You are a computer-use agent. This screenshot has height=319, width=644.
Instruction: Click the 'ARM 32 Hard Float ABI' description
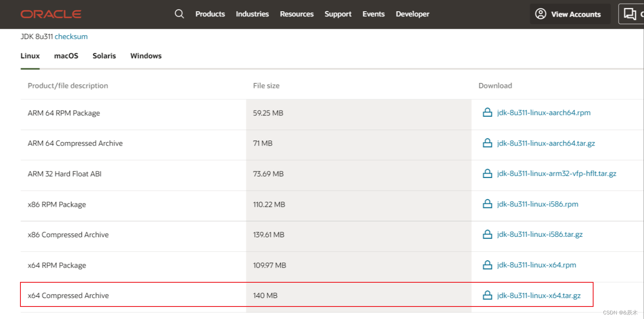pos(65,173)
